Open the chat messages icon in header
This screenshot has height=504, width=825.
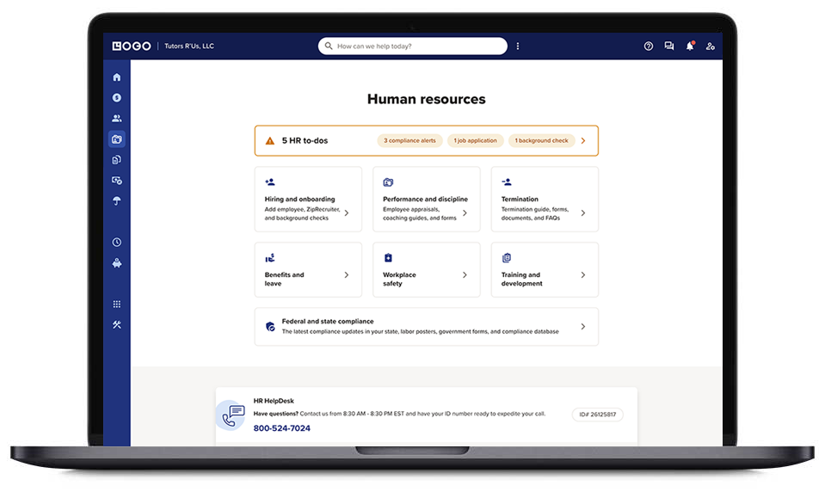tap(669, 46)
